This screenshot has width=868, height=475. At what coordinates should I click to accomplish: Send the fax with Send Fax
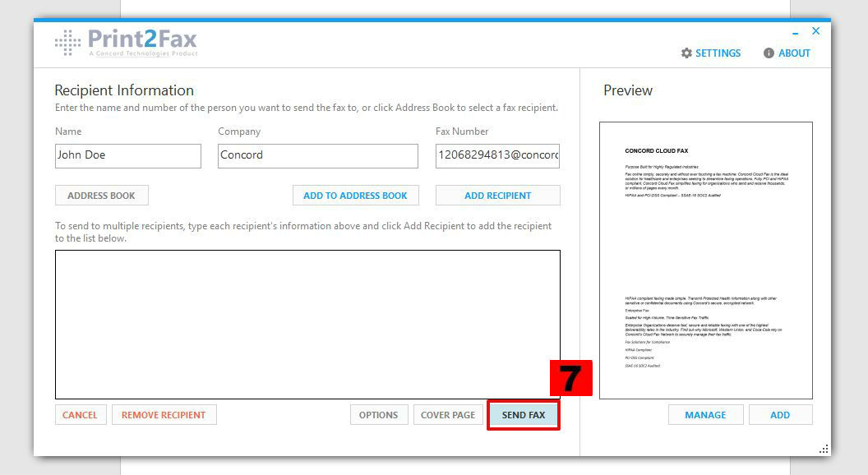pyautogui.click(x=524, y=415)
